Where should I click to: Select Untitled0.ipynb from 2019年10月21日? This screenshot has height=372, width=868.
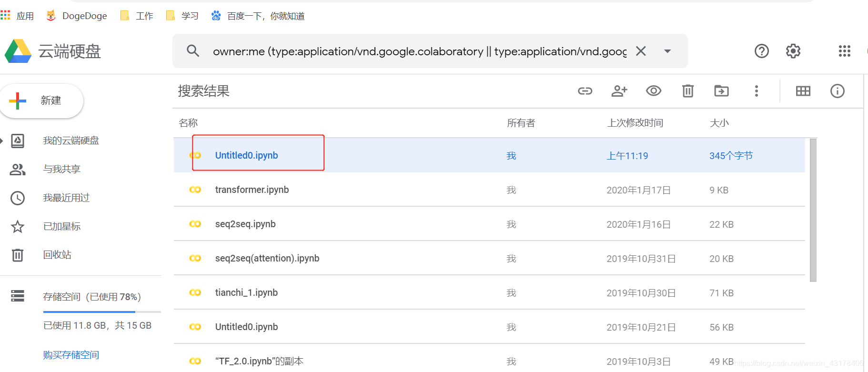(x=489, y=327)
